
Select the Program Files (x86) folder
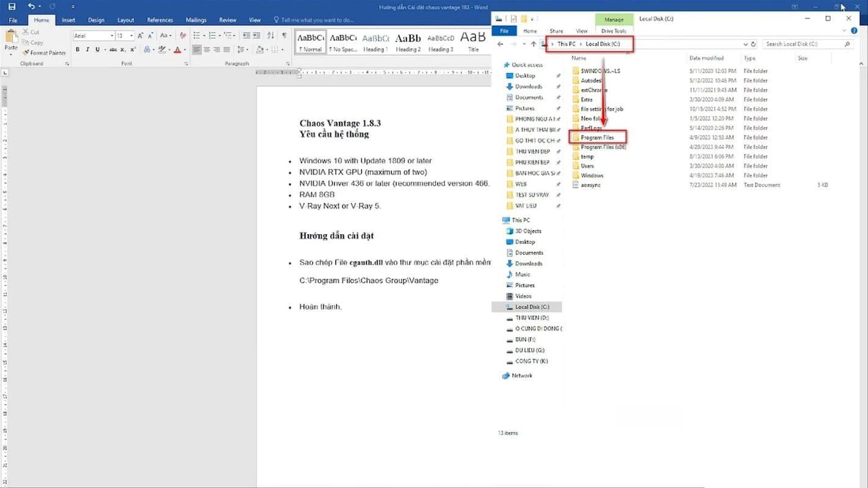tap(603, 147)
